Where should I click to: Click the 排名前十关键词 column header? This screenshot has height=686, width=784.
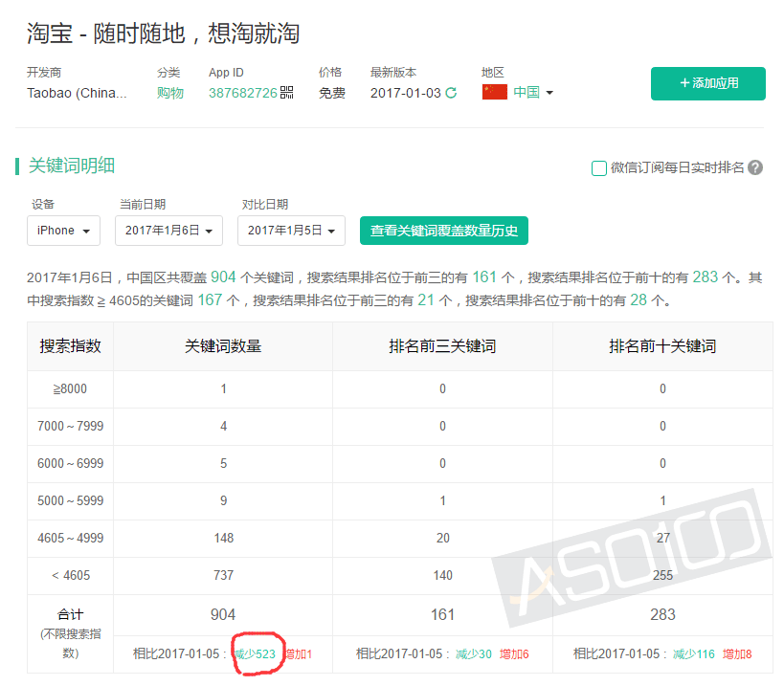click(x=662, y=346)
